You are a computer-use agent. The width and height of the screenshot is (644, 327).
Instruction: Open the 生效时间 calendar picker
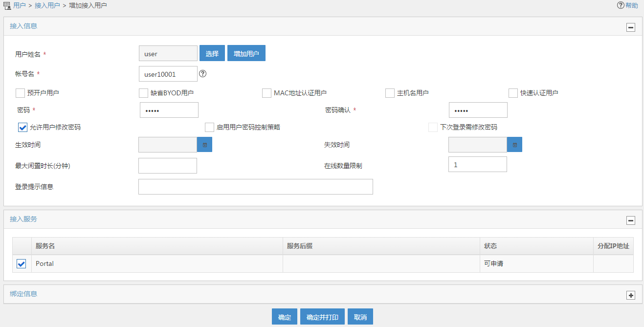tap(204, 145)
